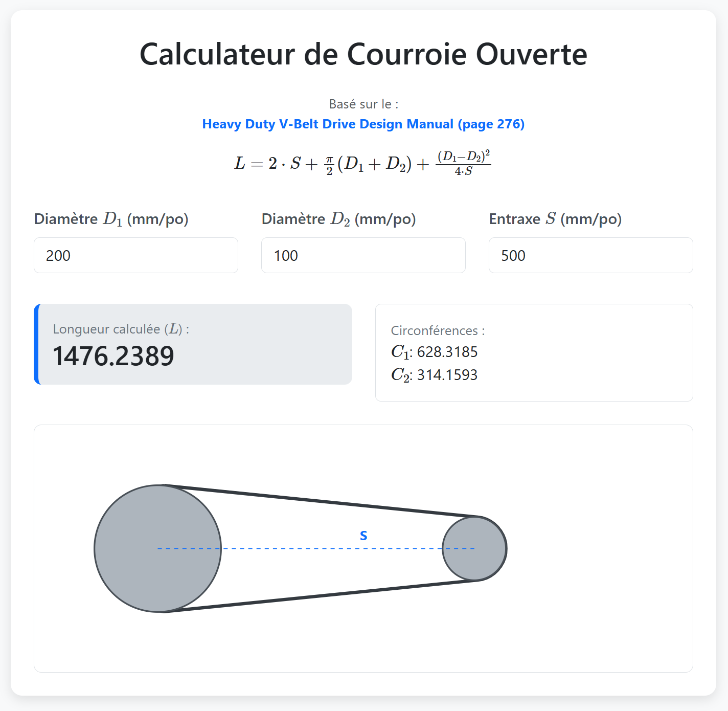The width and height of the screenshot is (728, 711).
Task: Click the Entraxe S input field
Action: 590,255
